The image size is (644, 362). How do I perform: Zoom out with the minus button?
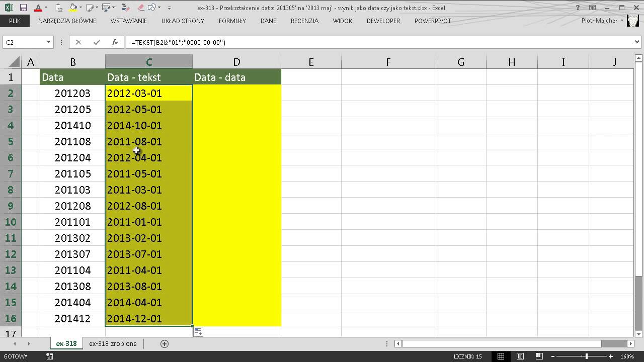(x=553, y=356)
